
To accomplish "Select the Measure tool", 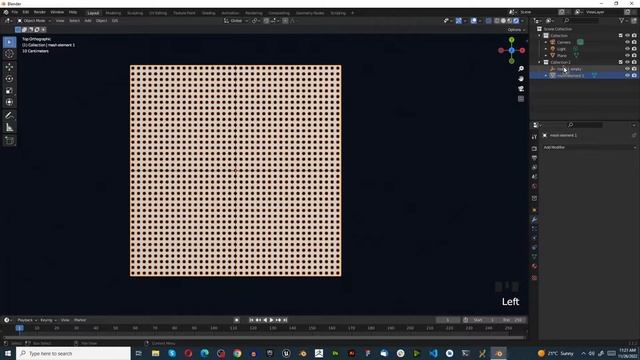I will tap(9, 128).
